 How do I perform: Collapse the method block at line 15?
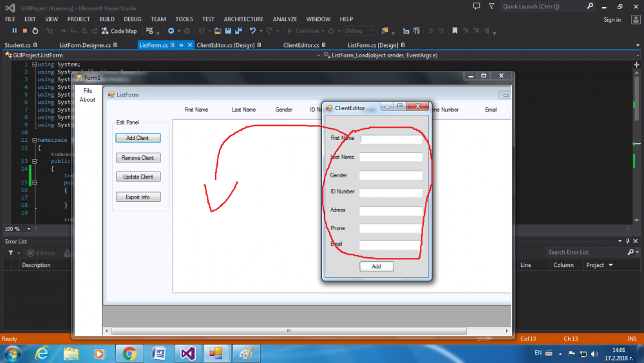[35, 182]
